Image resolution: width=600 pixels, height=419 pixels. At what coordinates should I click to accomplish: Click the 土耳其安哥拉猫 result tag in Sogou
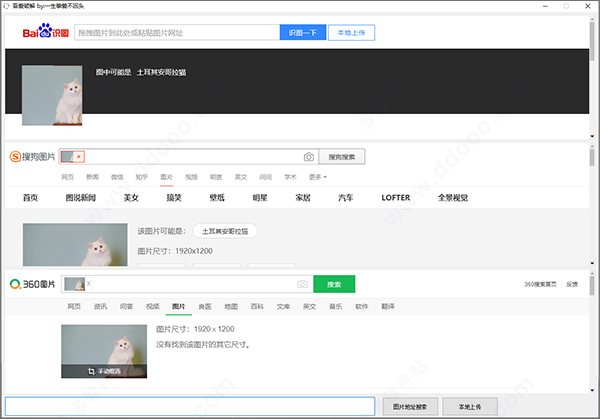click(225, 231)
